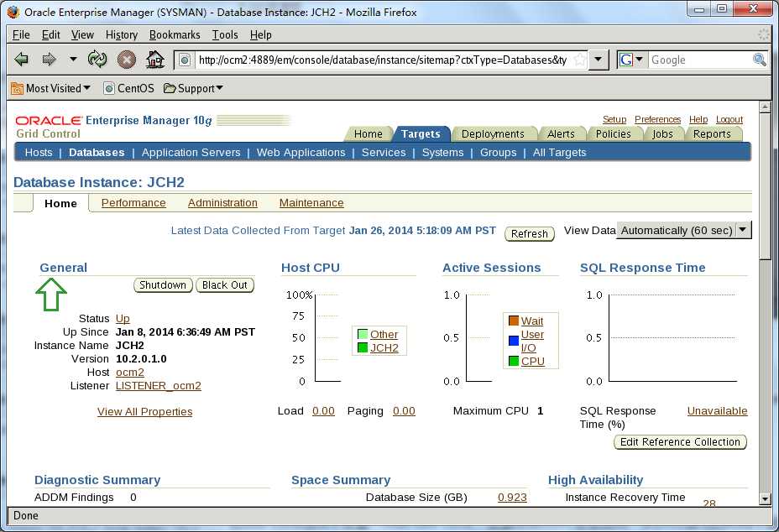Click the Database Size 0.923 link
Viewport: 779px width, 532px height.
point(512,498)
